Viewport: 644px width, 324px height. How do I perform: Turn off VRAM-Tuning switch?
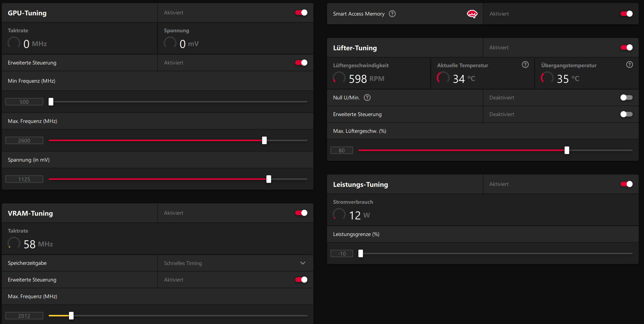point(301,213)
